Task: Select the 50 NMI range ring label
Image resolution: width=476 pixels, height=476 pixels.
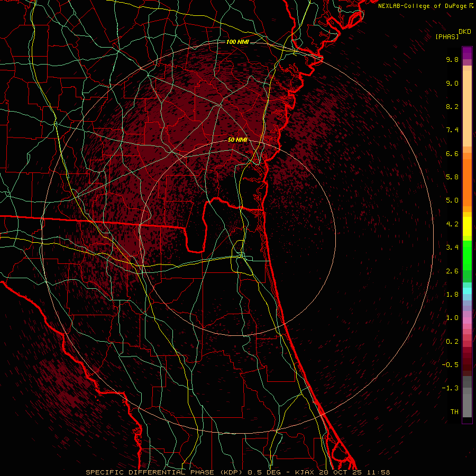Action: (237, 140)
